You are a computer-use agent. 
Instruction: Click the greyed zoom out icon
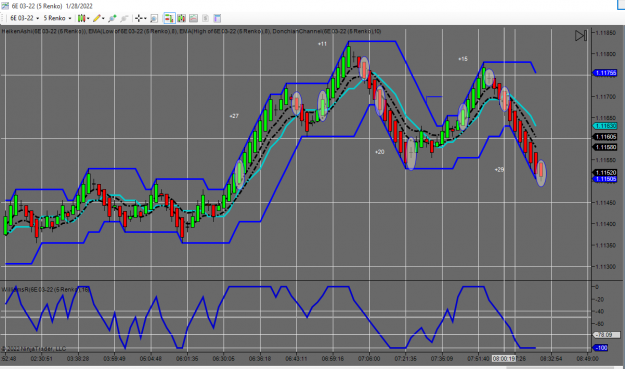[124, 18]
